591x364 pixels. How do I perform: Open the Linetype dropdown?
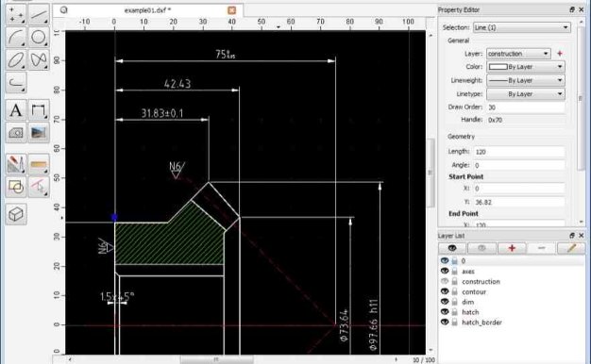point(526,93)
